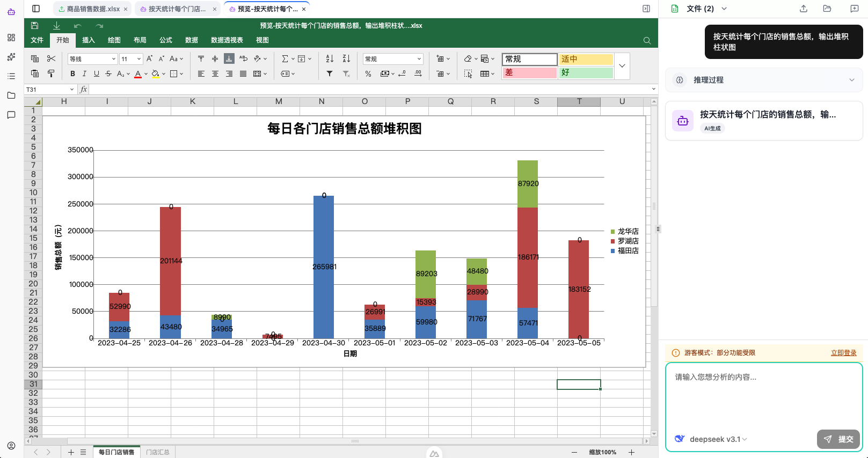Apply percent style formatting
The width and height of the screenshot is (868, 458).
[x=368, y=73]
